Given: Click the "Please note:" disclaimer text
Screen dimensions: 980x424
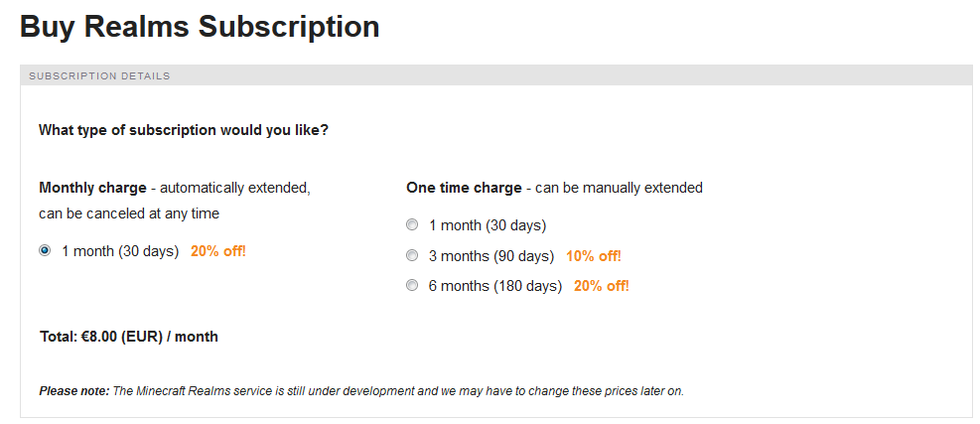Looking at the screenshot, I should 73,391.
